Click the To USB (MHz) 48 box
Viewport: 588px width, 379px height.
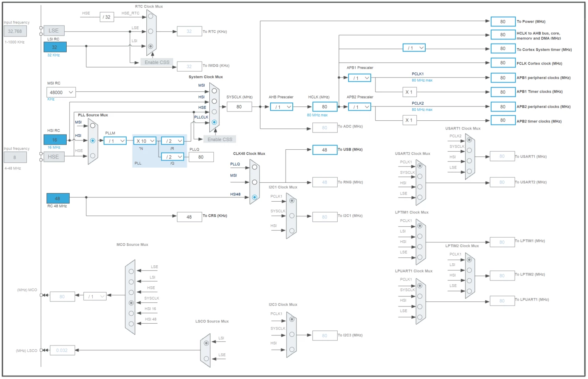[325, 150]
